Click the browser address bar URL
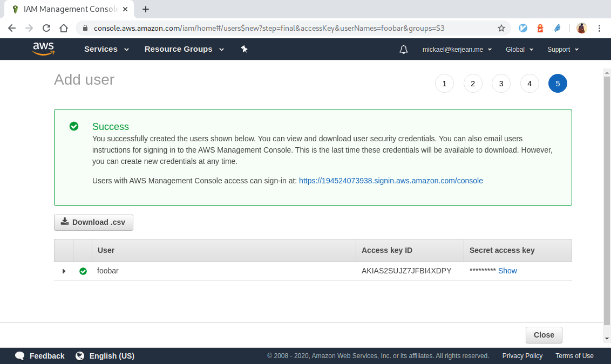Viewport: 611px width, 364px height. [269, 28]
